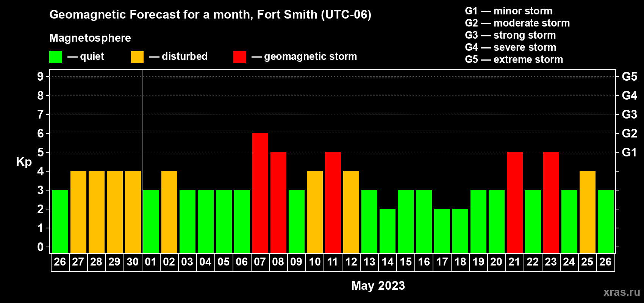644x303 pixels.
Task: Click the orange bar for May 25
Action: (x=588, y=212)
